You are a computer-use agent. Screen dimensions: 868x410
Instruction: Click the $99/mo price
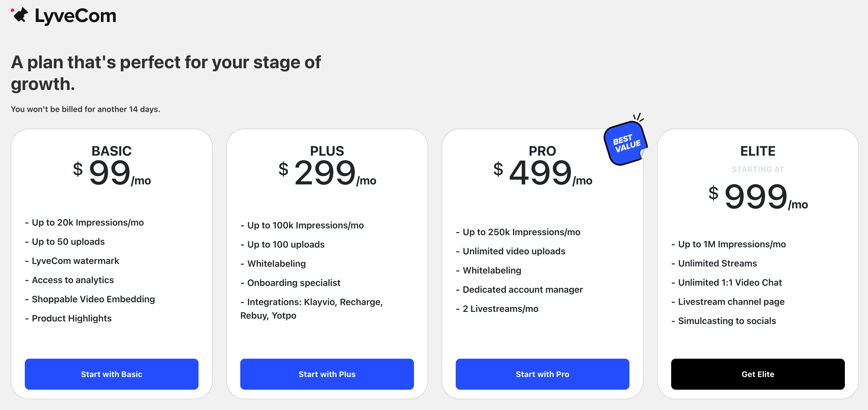pyautogui.click(x=112, y=173)
